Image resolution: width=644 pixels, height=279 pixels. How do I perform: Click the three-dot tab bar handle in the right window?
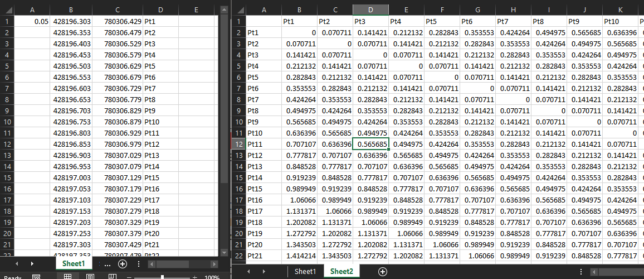click(x=580, y=272)
